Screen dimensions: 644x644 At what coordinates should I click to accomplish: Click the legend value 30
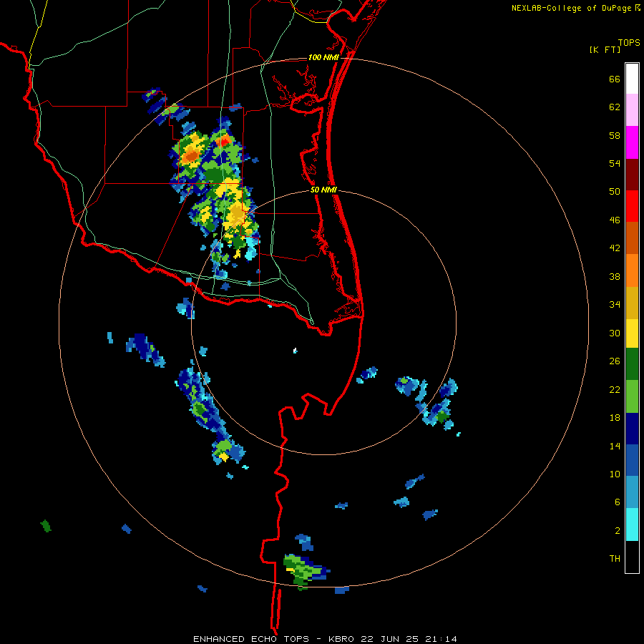pos(615,333)
